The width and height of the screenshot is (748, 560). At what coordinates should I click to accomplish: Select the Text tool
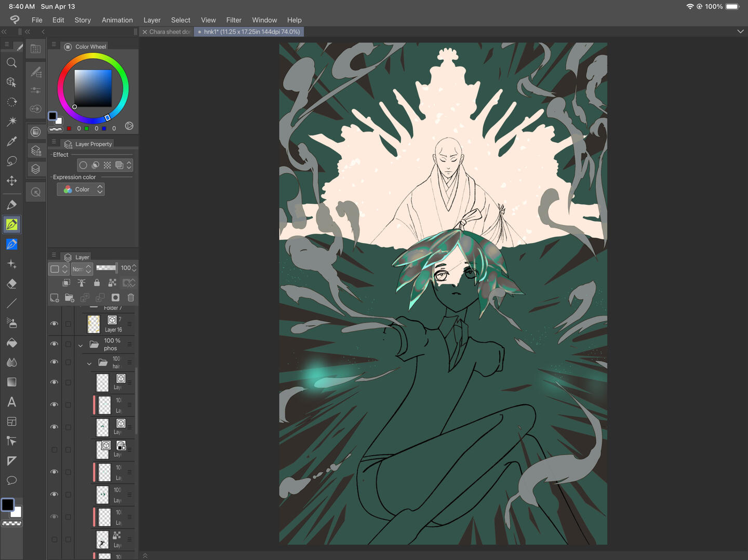[x=11, y=402]
